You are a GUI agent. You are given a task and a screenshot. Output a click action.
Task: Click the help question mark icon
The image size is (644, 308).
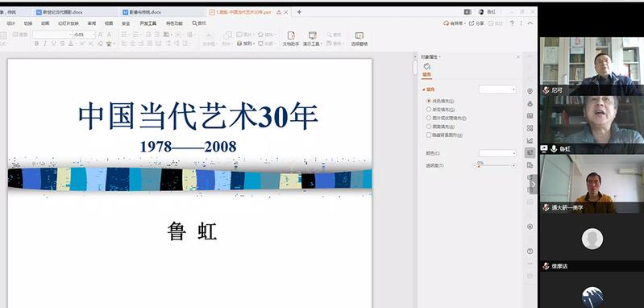click(512, 23)
